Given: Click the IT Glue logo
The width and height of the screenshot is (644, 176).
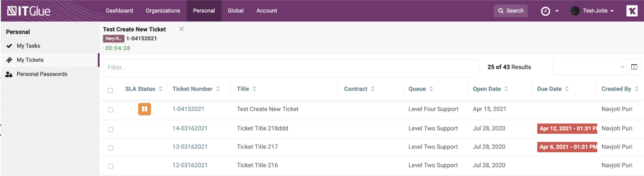Looking at the screenshot, I should pos(29,11).
